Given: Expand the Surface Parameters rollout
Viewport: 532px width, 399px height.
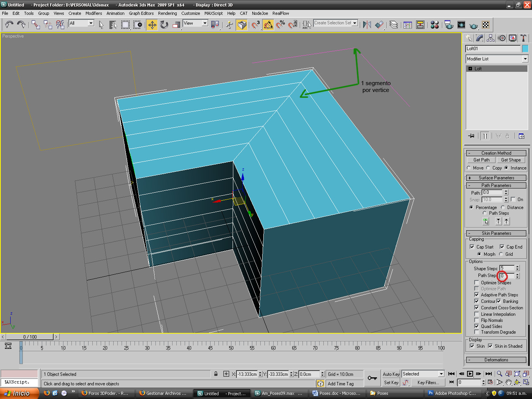Looking at the screenshot, I should tap(496, 178).
